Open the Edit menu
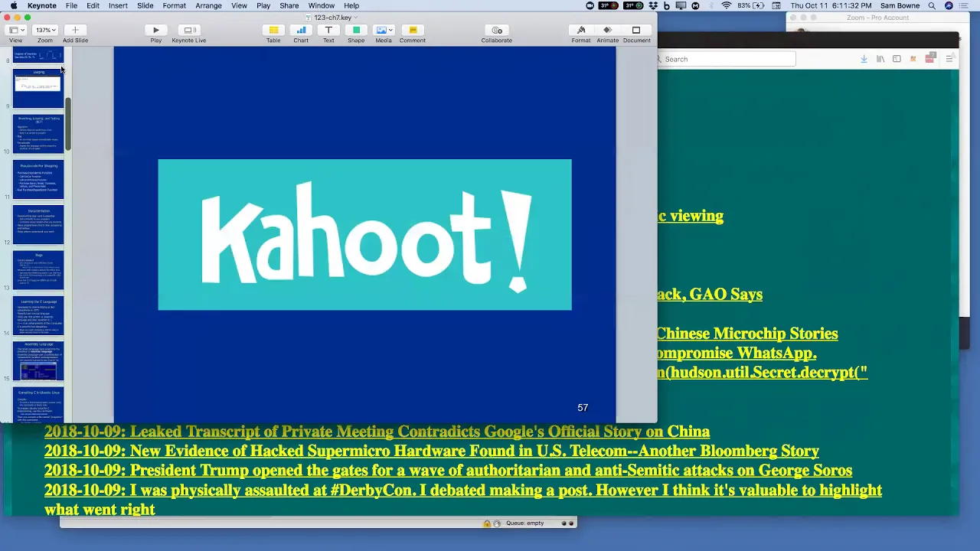 pyautogui.click(x=93, y=5)
